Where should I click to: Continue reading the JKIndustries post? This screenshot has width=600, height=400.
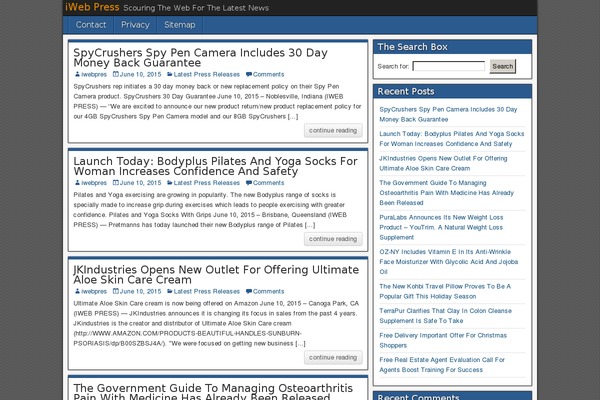click(x=333, y=358)
